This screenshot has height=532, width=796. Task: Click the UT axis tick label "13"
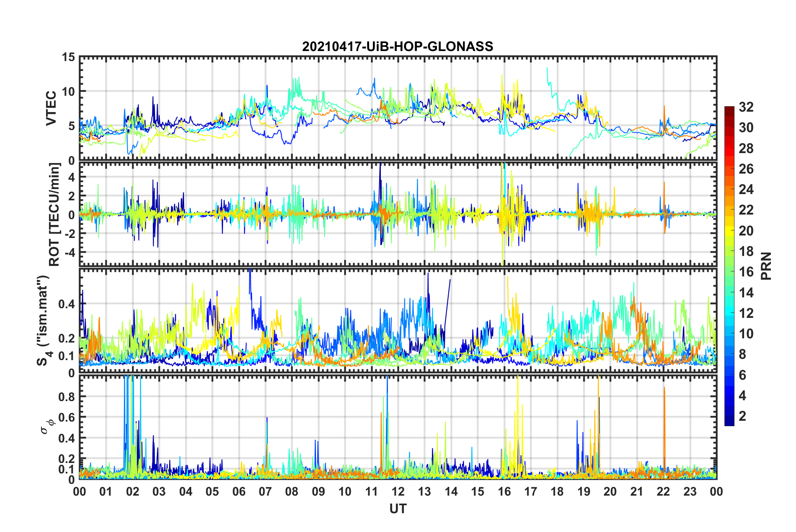coord(424,491)
